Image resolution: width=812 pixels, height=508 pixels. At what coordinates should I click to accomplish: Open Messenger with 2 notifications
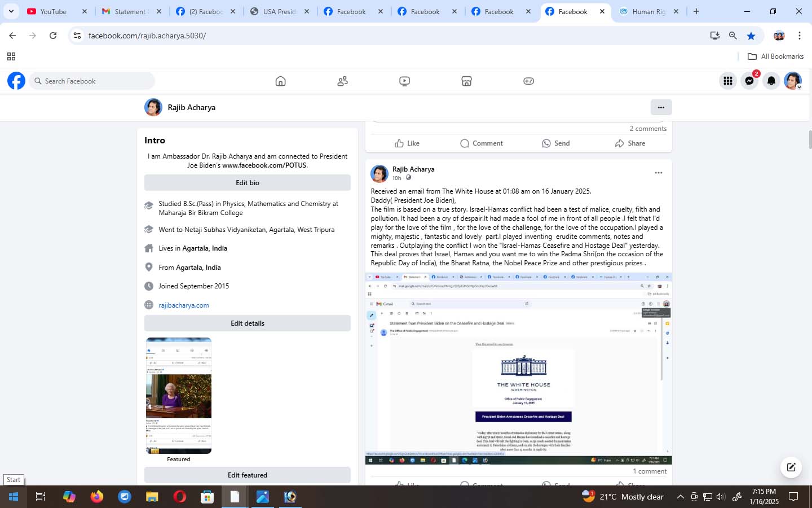[749, 81]
